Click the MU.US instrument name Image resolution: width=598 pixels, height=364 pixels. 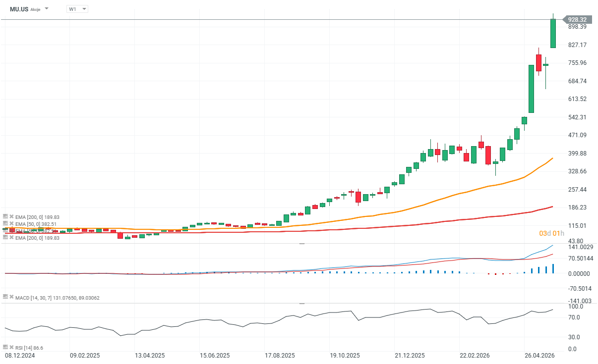19,9
